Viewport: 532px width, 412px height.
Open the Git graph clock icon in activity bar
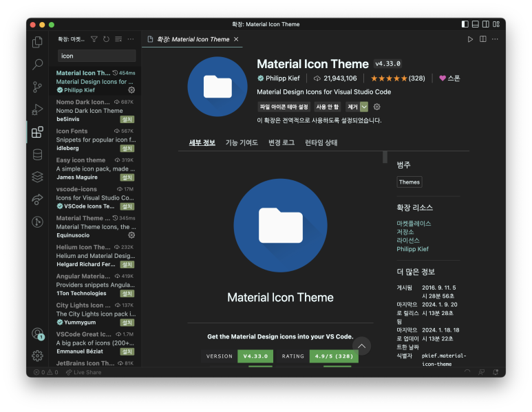point(37,221)
